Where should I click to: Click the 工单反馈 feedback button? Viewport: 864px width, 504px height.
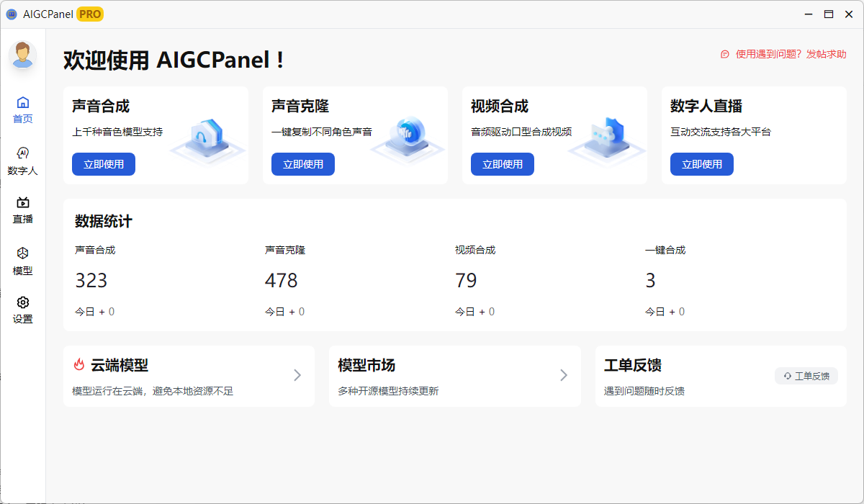point(806,376)
